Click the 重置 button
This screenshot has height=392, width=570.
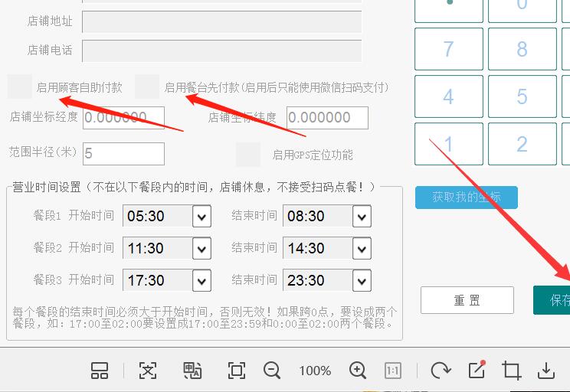point(467,300)
